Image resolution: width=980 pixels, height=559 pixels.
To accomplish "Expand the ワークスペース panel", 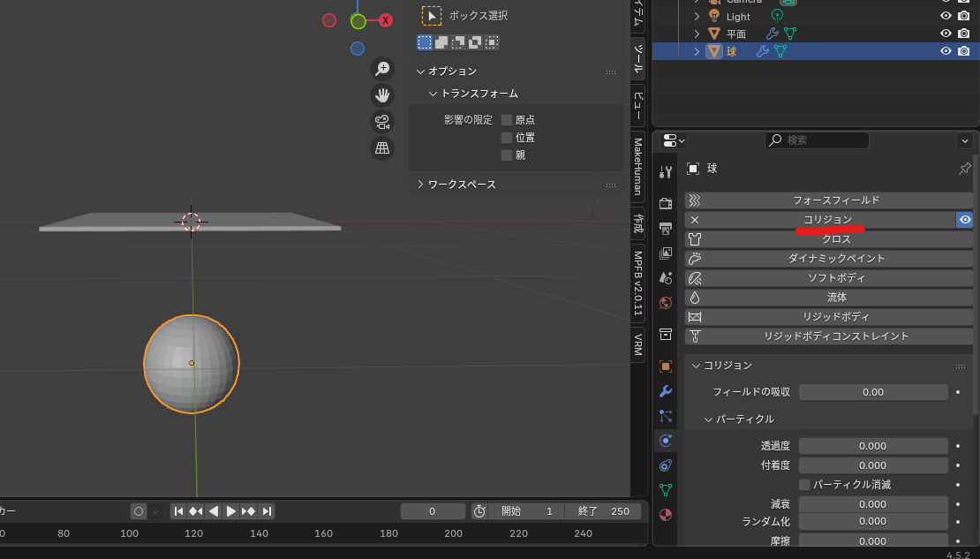I will (x=420, y=185).
